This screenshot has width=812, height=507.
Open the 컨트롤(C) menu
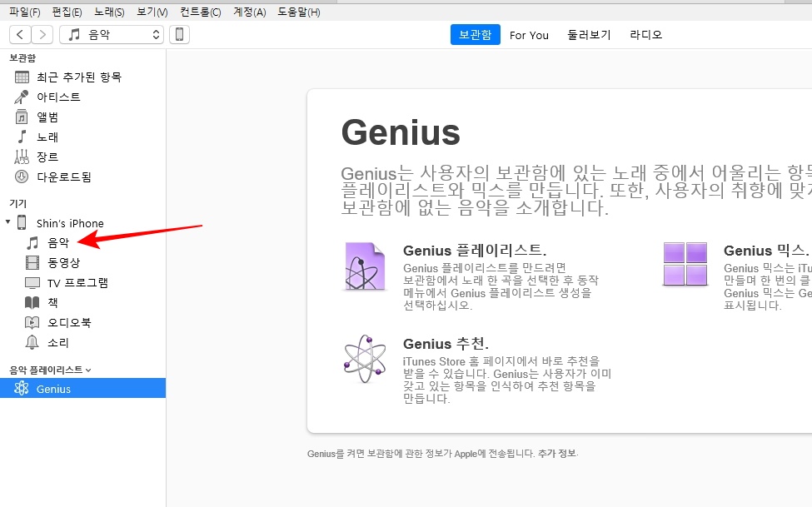pyautogui.click(x=201, y=12)
